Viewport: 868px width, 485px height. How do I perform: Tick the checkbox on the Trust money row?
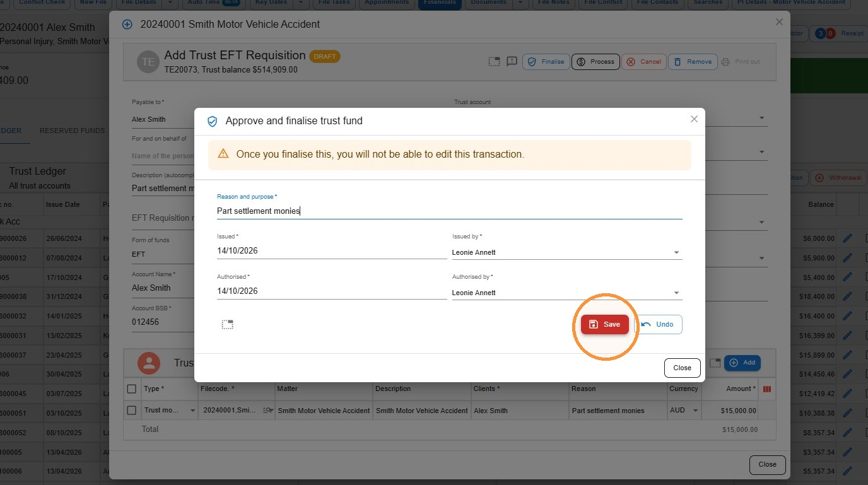click(x=132, y=411)
